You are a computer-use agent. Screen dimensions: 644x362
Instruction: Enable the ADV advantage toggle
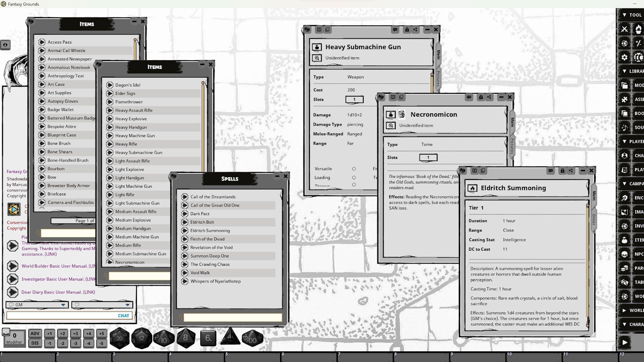(35, 334)
